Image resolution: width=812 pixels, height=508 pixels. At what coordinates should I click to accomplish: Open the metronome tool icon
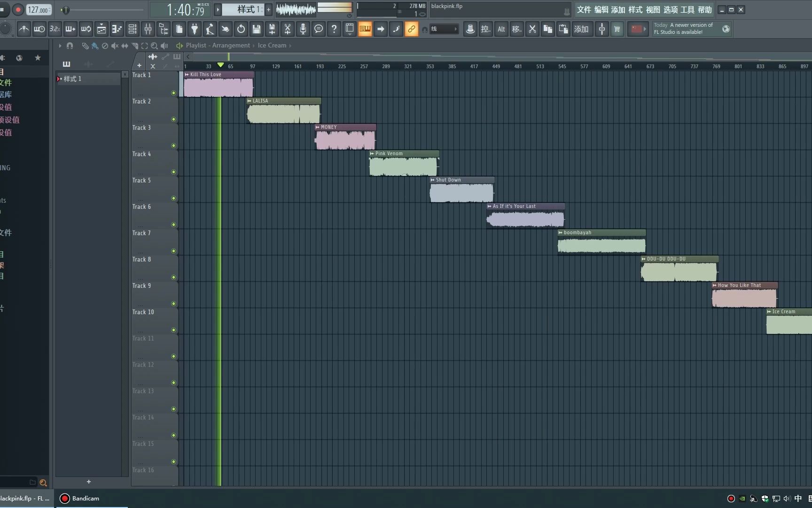[x=23, y=29]
